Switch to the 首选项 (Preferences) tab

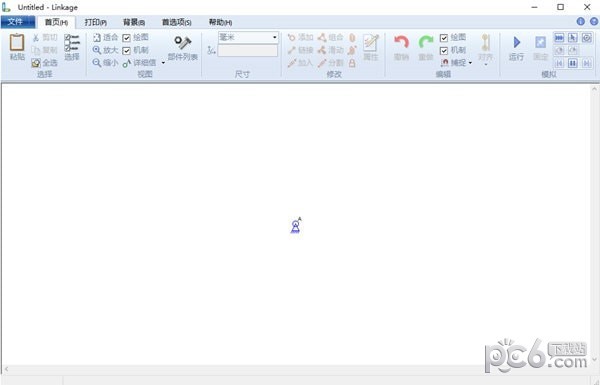tap(176, 22)
